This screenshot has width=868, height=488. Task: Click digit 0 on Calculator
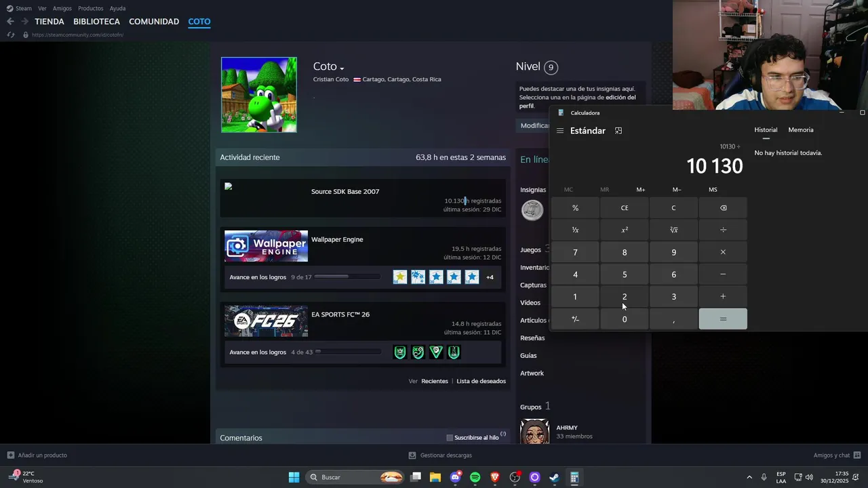625,319
